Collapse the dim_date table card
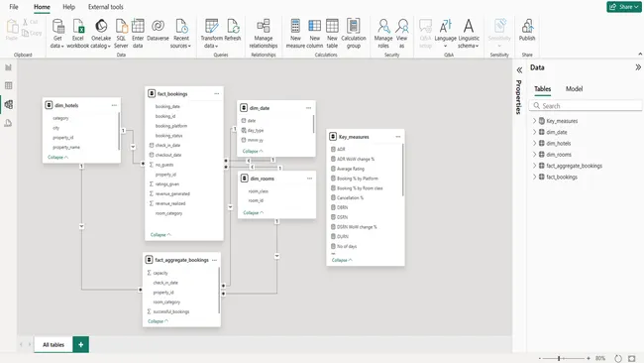644x363 pixels. tap(253, 151)
